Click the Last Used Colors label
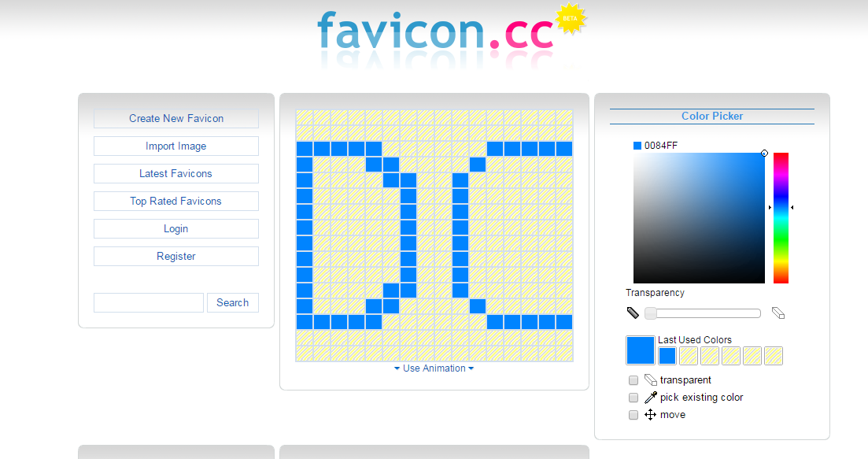Image resolution: width=868 pixels, height=459 pixels. click(695, 340)
